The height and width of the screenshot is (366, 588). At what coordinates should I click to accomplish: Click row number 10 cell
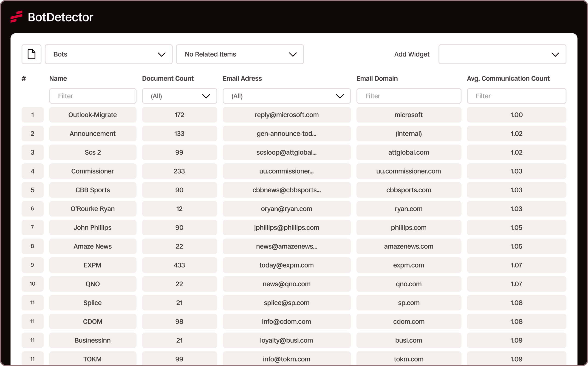coord(32,284)
